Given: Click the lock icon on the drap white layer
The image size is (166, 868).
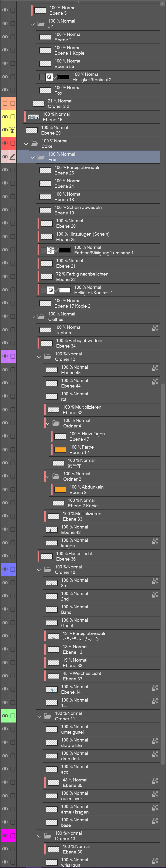Looking at the screenshot, I should 155,741.
